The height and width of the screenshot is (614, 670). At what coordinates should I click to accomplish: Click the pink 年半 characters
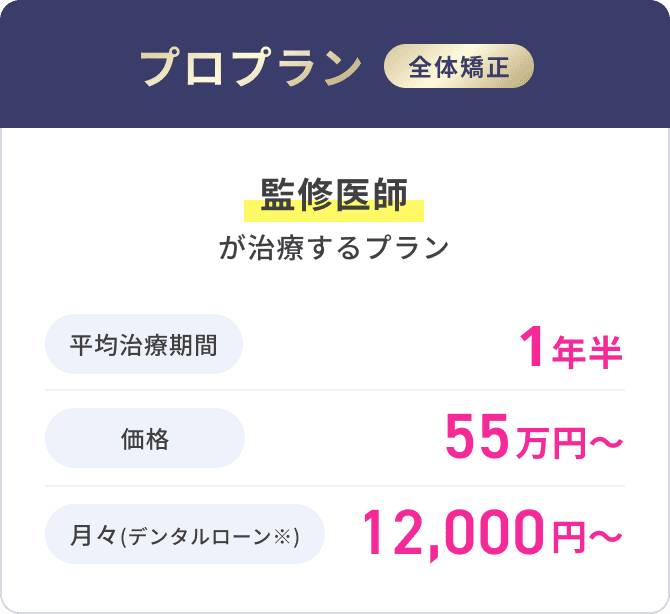[x=587, y=353]
